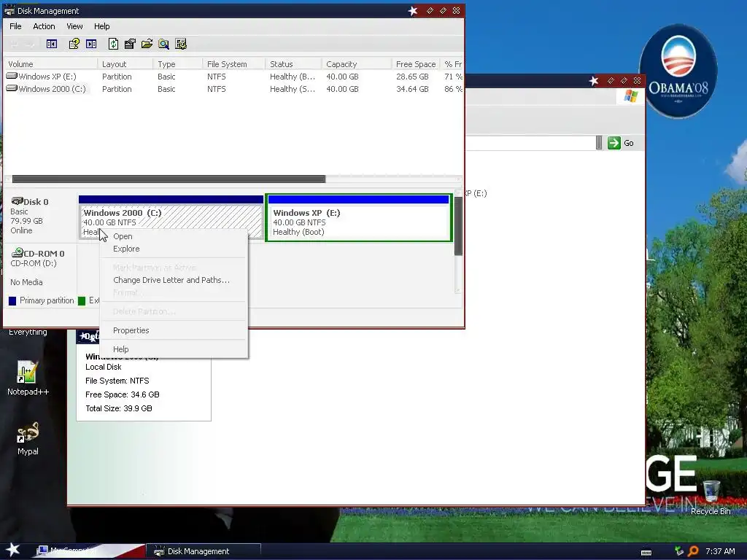Click the Help question-mark toolbar icon

coord(74,44)
